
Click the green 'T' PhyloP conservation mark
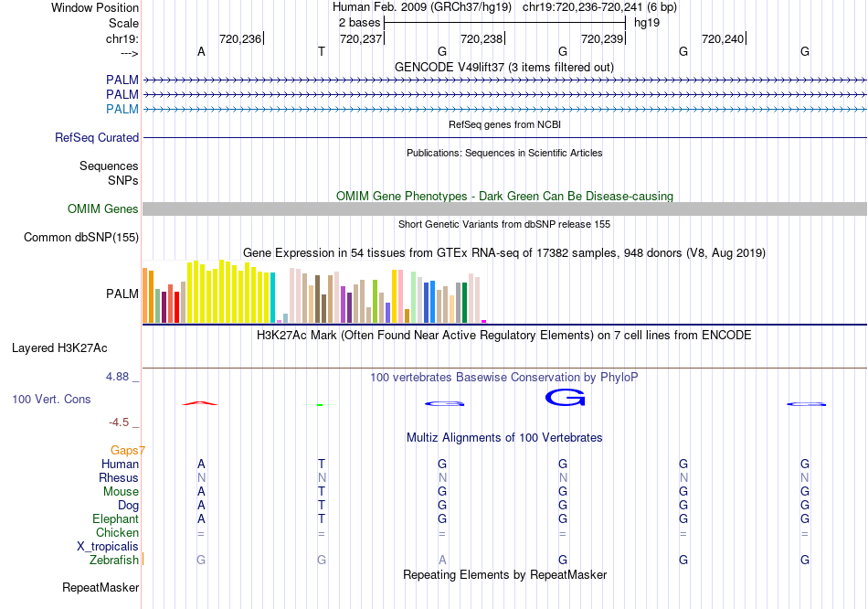tap(320, 405)
